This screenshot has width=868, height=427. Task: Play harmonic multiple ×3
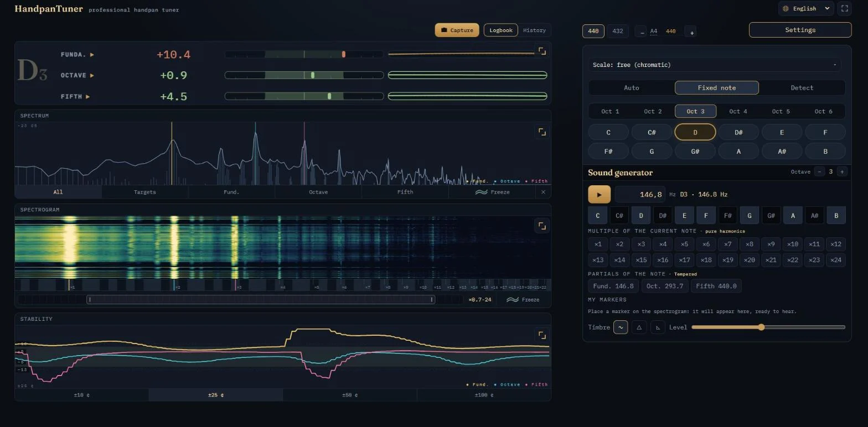click(x=641, y=244)
